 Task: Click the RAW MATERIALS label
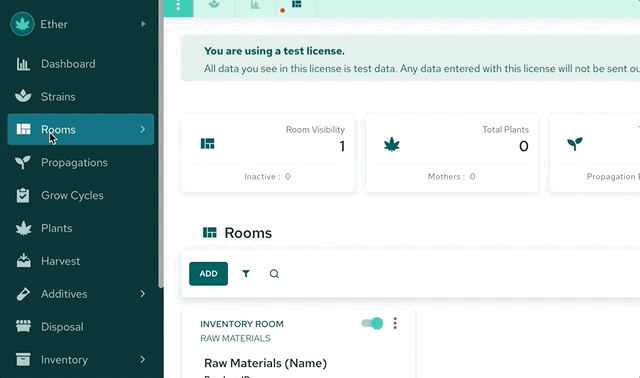235,338
